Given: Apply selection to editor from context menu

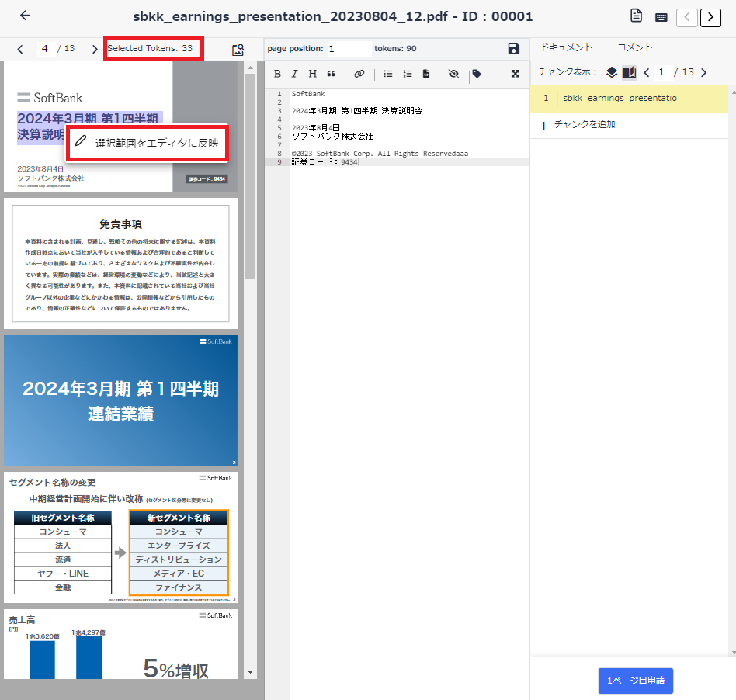Looking at the screenshot, I should point(148,143).
